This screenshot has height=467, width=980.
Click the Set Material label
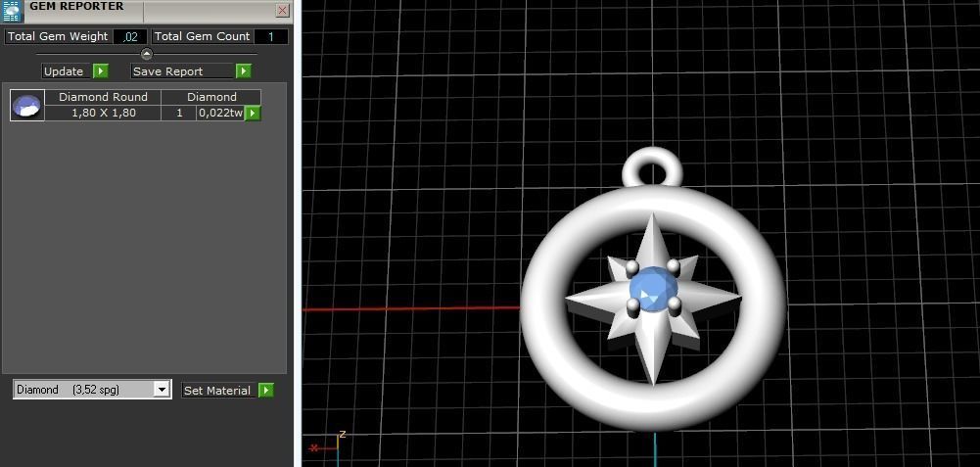coord(219,390)
